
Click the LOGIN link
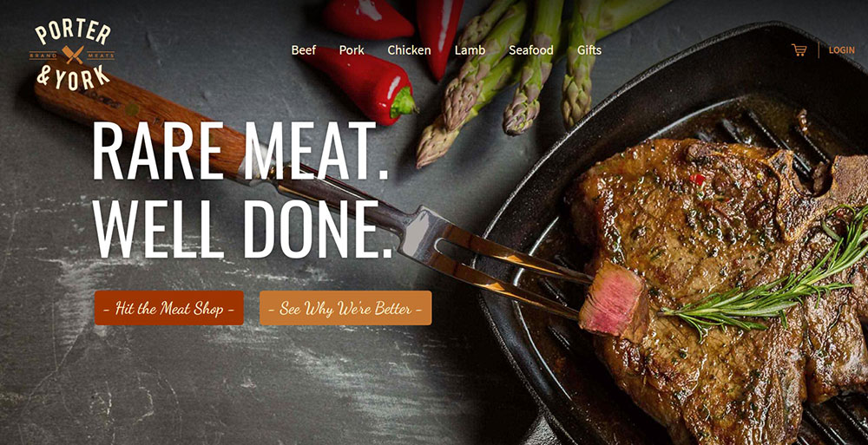click(x=841, y=49)
